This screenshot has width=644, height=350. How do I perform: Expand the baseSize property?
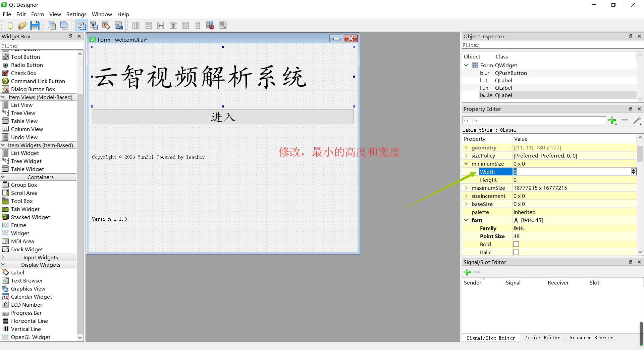click(466, 204)
